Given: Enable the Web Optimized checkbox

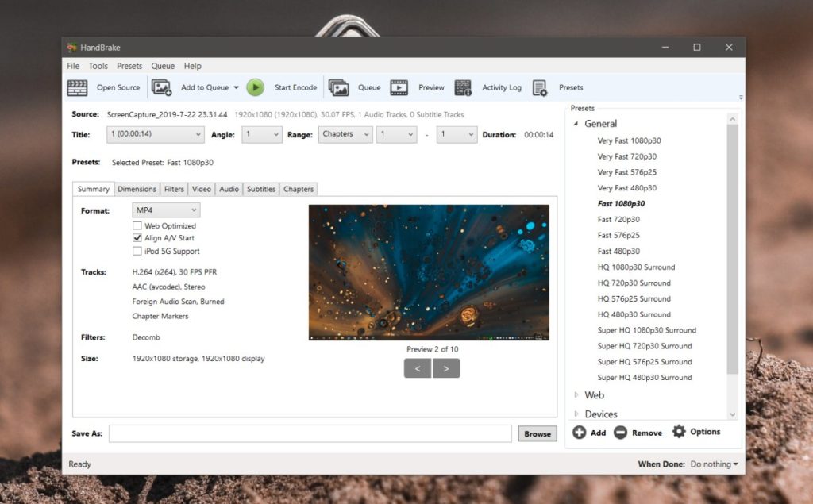Looking at the screenshot, I should (138, 225).
